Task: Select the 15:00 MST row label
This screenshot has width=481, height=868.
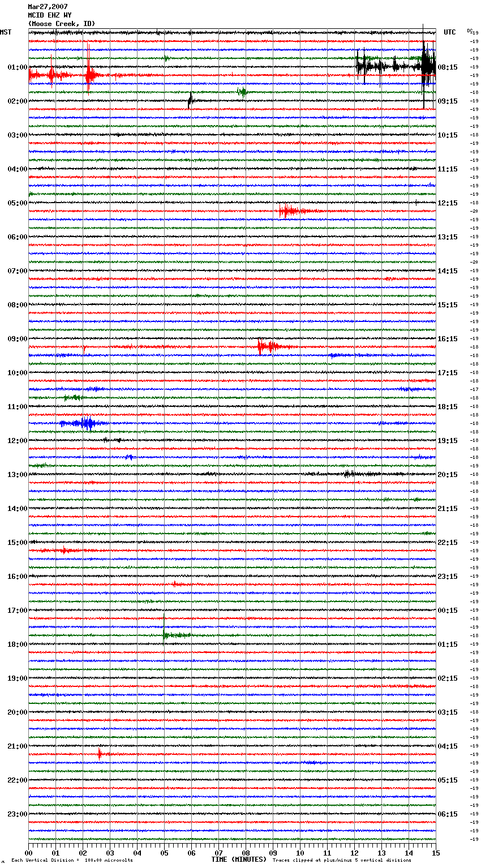Action: coord(18,543)
